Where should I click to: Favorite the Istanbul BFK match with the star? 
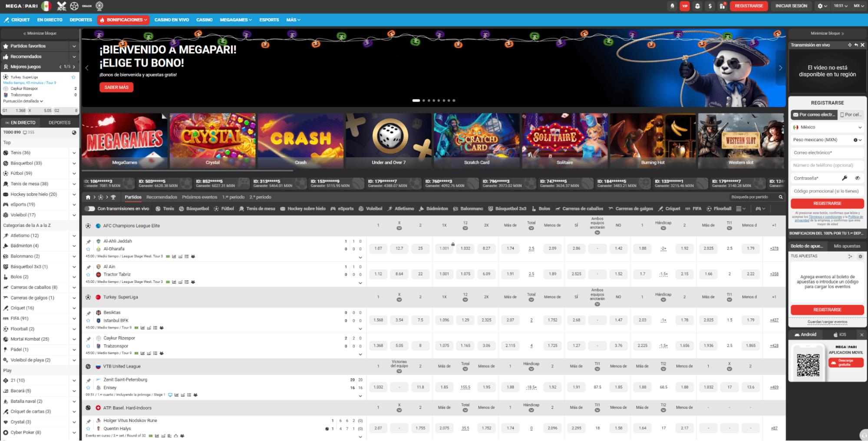click(89, 321)
